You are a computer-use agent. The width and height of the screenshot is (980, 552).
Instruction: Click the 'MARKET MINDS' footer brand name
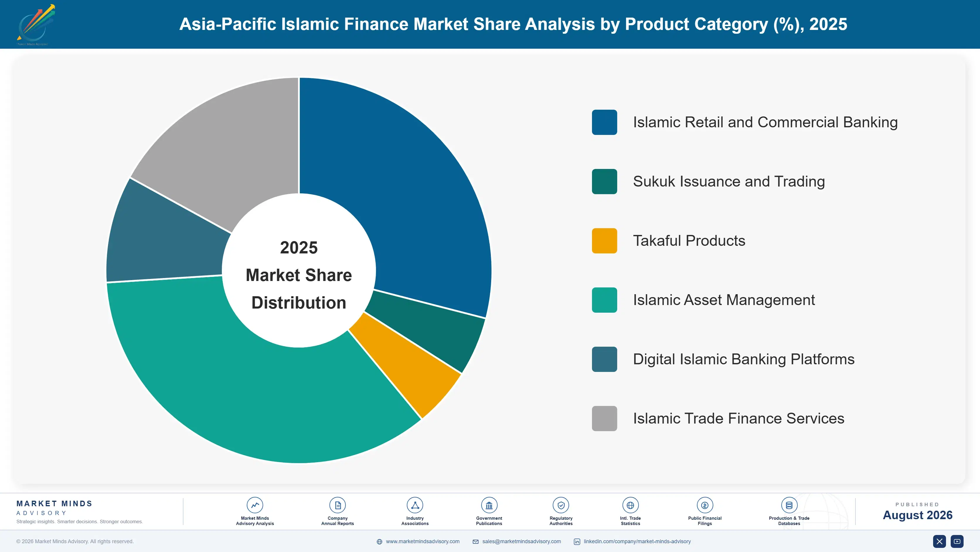(x=55, y=503)
